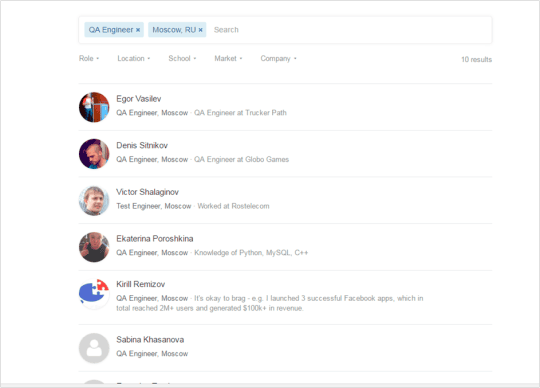The height and width of the screenshot is (388, 540).
Task: Open the Kirill Remizov name link
Action: click(141, 284)
